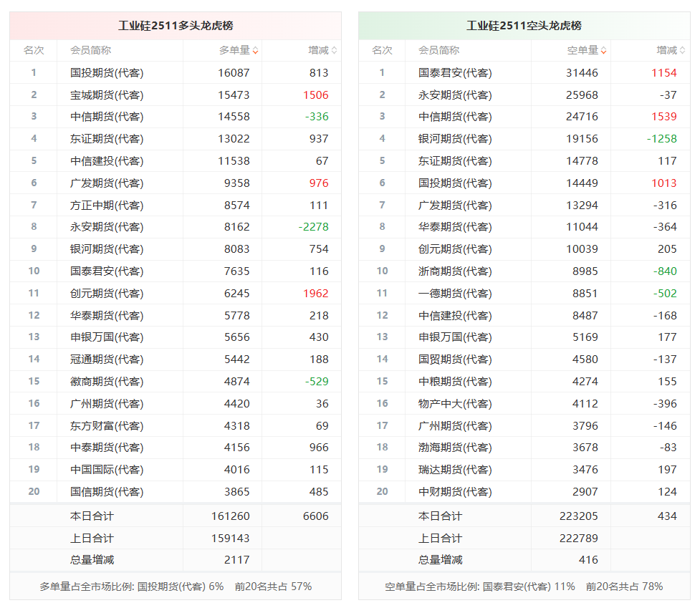Click short volume value 14778
The image size is (700, 608).
pyautogui.click(x=582, y=161)
